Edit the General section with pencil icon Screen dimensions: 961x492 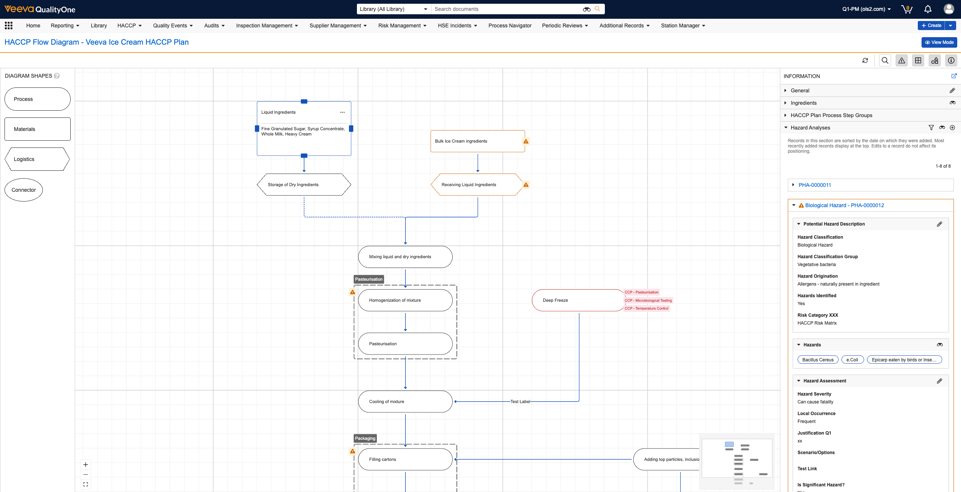click(x=952, y=91)
